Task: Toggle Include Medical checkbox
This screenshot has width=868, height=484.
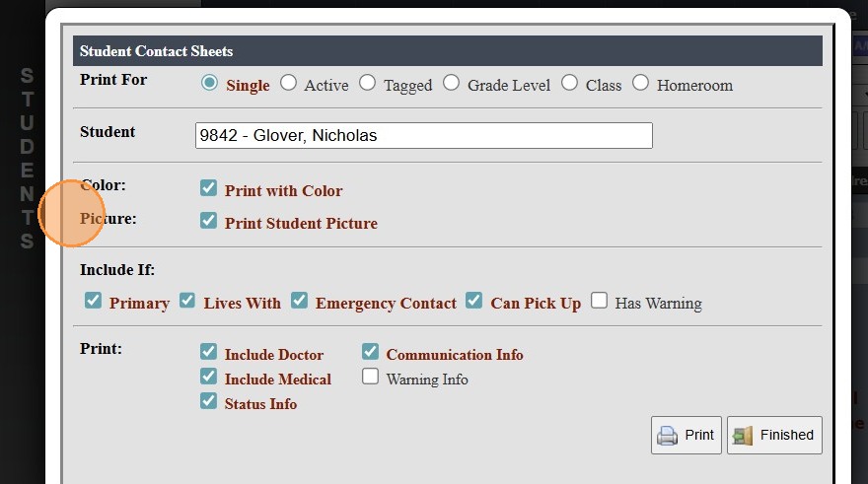Action: click(208, 376)
